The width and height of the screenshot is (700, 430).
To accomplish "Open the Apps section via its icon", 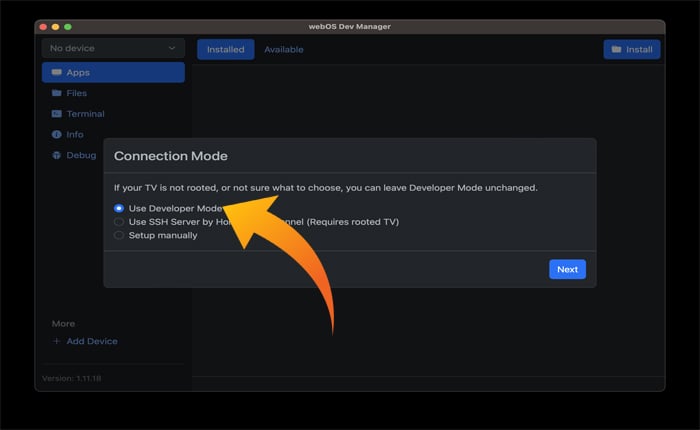I will coord(56,73).
